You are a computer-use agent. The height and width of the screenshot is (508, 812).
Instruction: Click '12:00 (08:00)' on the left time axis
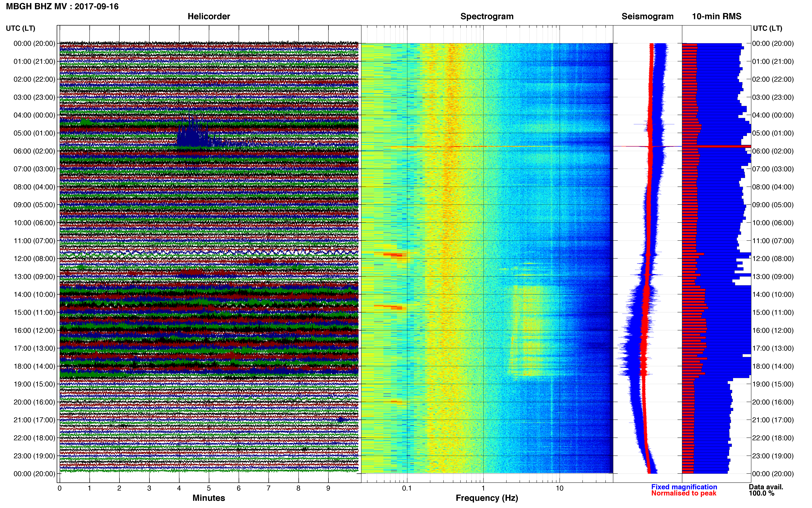pos(34,259)
